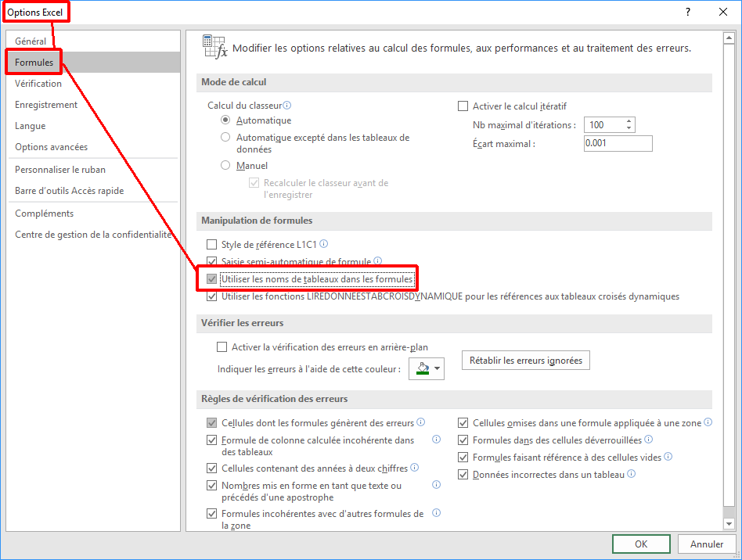Click Annuler to cancel changes
The width and height of the screenshot is (742, 560).
pyautogui.click(x=707, y=544)
